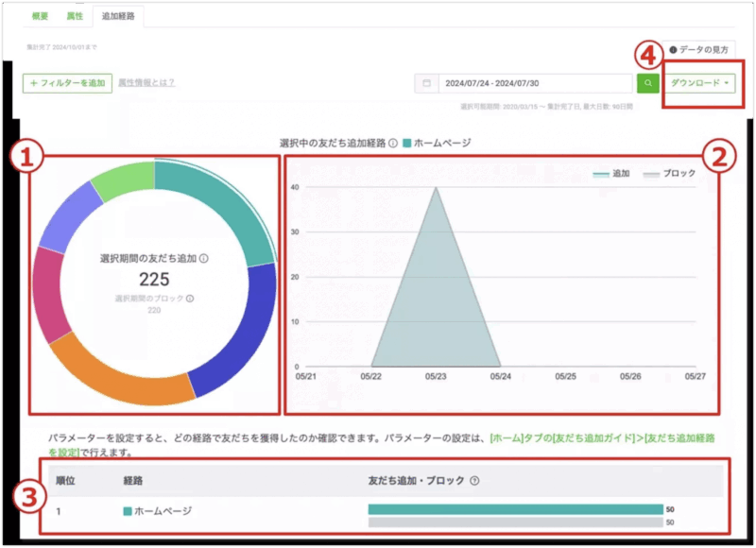Click the teal 友だち追加 bar showing 50
This screenshot has height=548, width=756.
(x=510, y=506)
